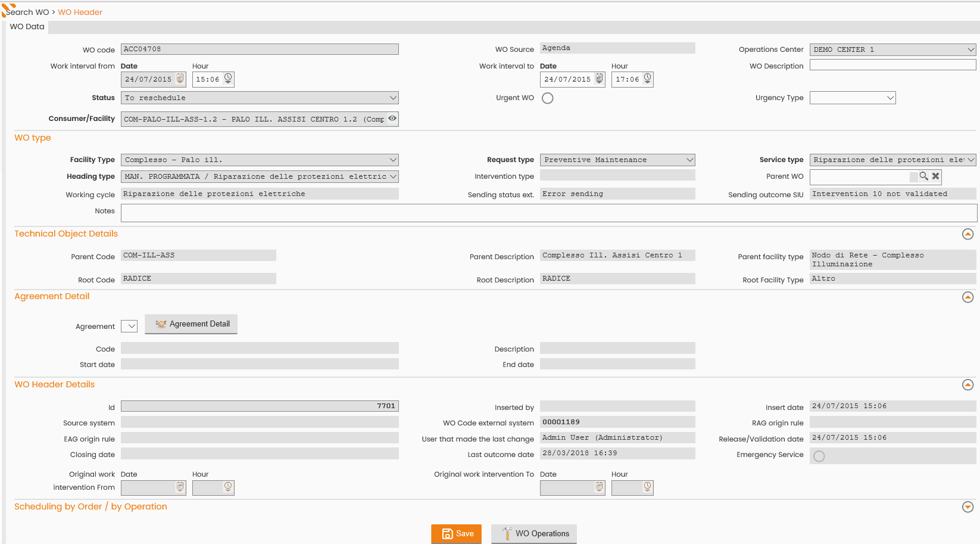
Task: Open the Service type dropdown
Action: click(x=893, y=160)
